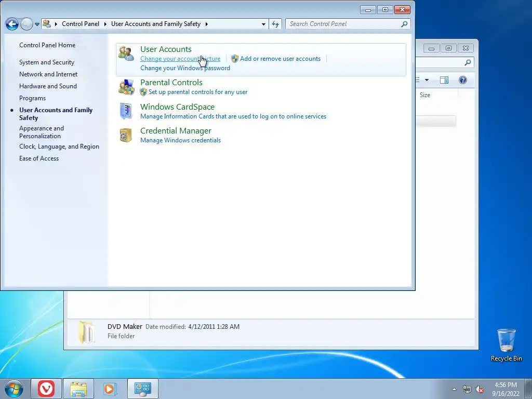Screen dimensions: 532x399
Task: Go back with the blue Back arrow
Action: [x=12, y=24]
